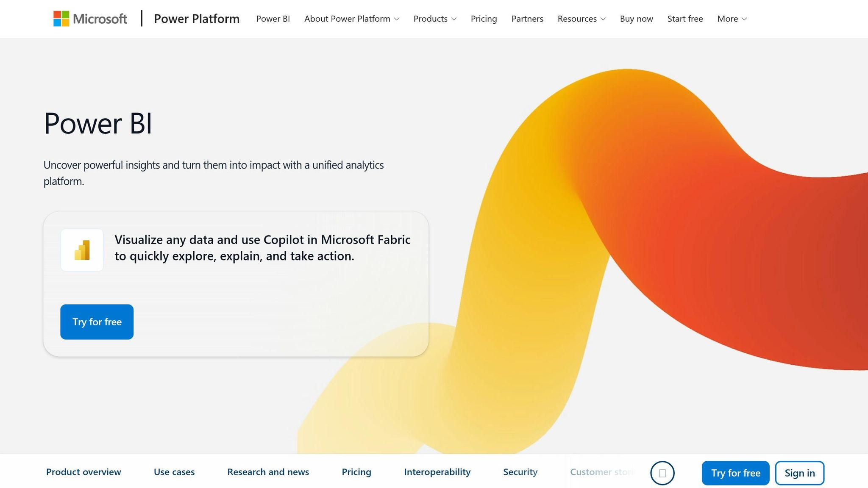868x488 pixels.
Task: Click the Power BI product icon
Action: pyautogui.click(x=82, y=250)
